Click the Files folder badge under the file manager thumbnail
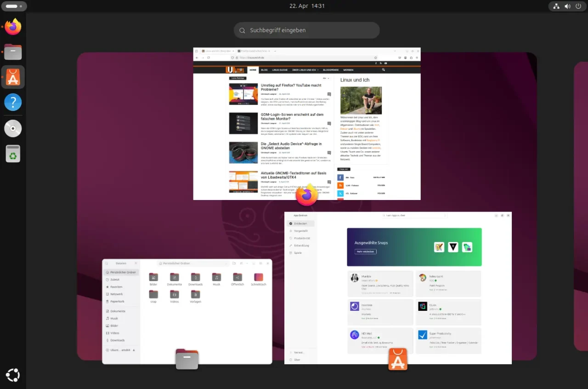The image size is (588, 389). (x=187, y=359)
